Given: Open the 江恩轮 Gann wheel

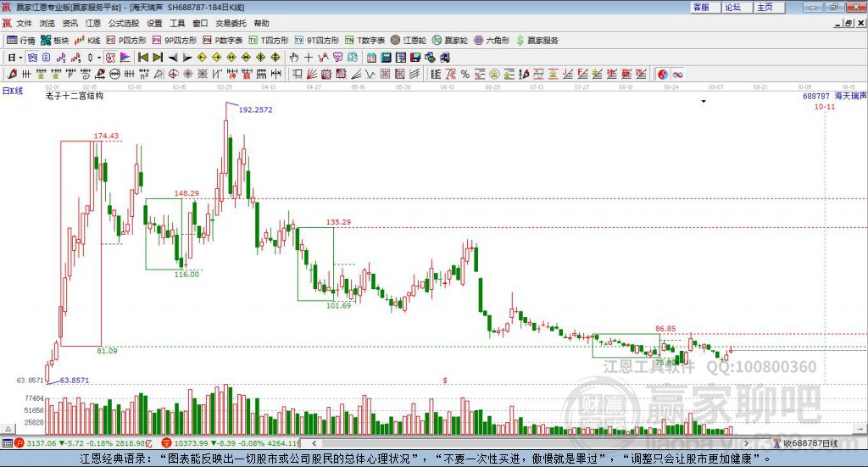Looking at the screenshot, I should 409,41.
